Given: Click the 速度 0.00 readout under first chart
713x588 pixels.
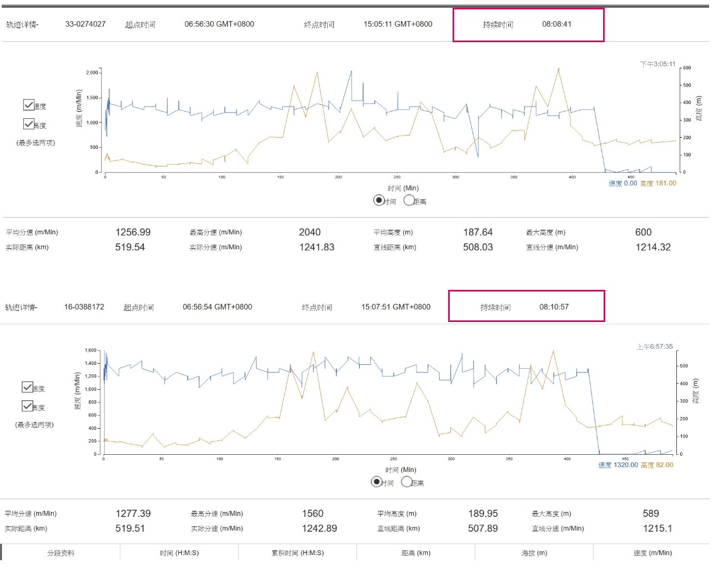Looking at the screenshot, I should click(622, 183).
